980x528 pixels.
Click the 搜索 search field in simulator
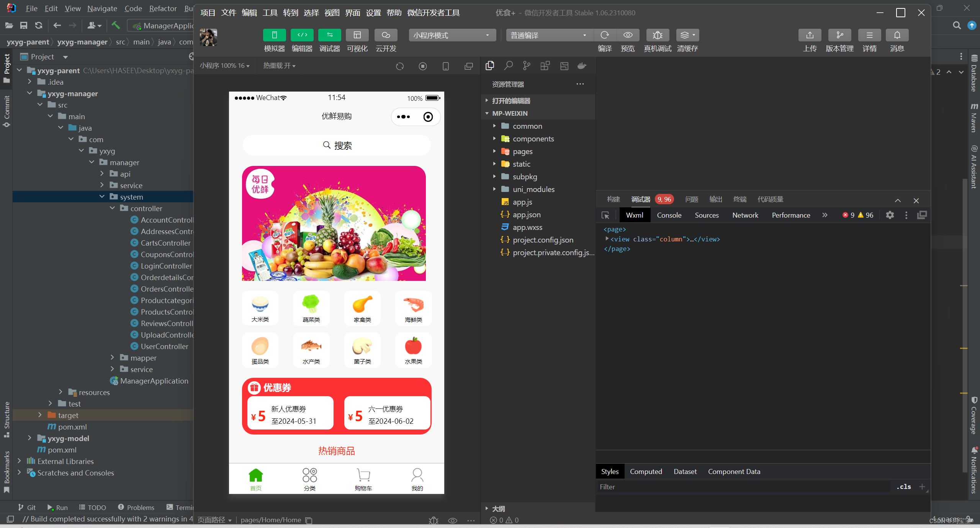[x=337, y=146]
